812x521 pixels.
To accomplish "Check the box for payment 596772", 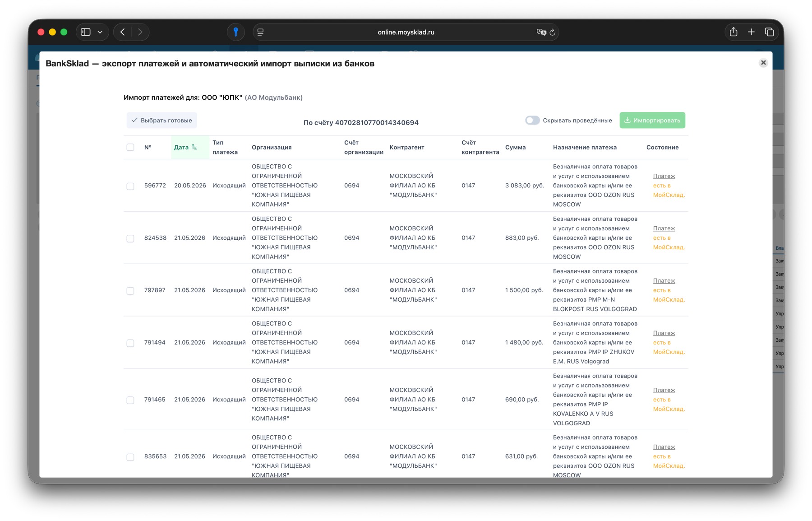I will pos(130,186).
